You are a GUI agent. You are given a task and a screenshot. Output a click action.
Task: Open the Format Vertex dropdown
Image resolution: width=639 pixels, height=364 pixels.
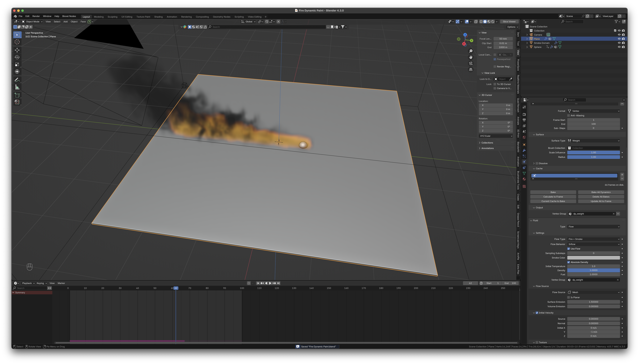pyautogui.click(x=593, y=111)
